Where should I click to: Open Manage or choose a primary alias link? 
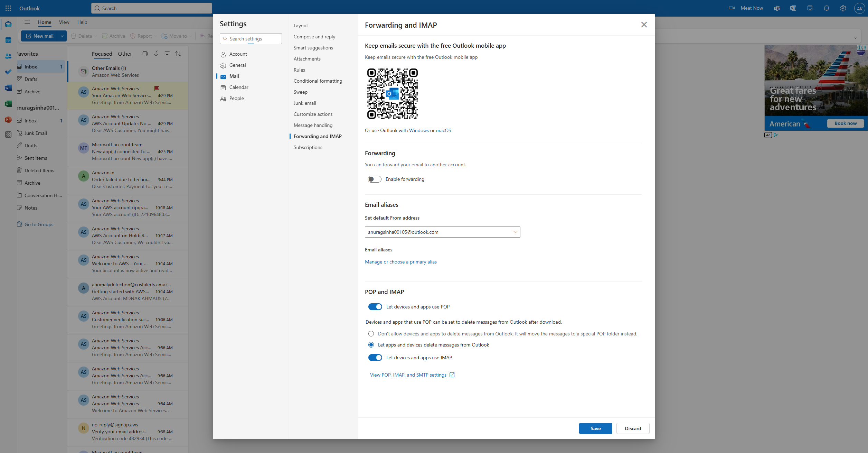tap(400, 262)
